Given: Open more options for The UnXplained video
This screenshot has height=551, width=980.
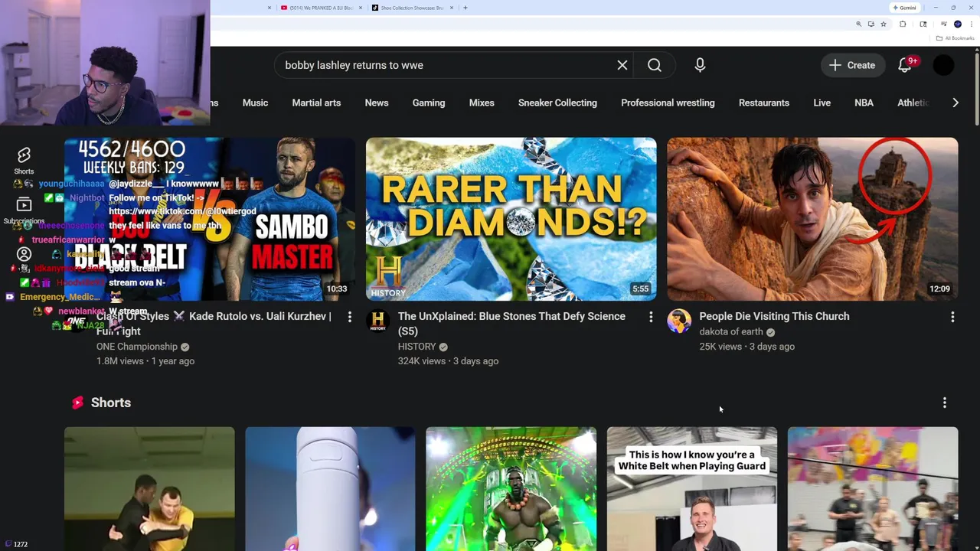Looking at the screenshot, I should tap(651, 317).
